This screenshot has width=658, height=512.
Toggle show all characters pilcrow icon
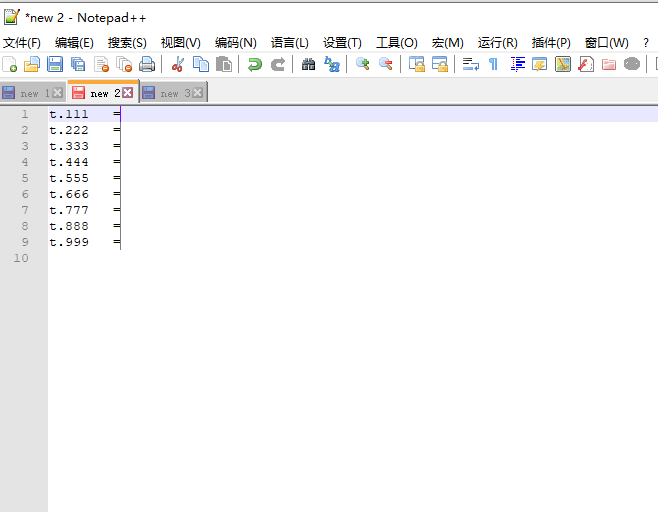[x=494, y=64]
